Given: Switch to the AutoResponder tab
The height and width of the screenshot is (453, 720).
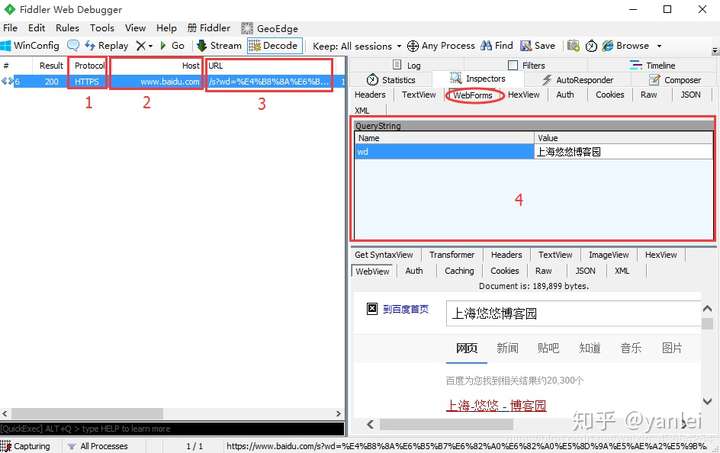Looking at the screenshot, I should pos(577,80).
